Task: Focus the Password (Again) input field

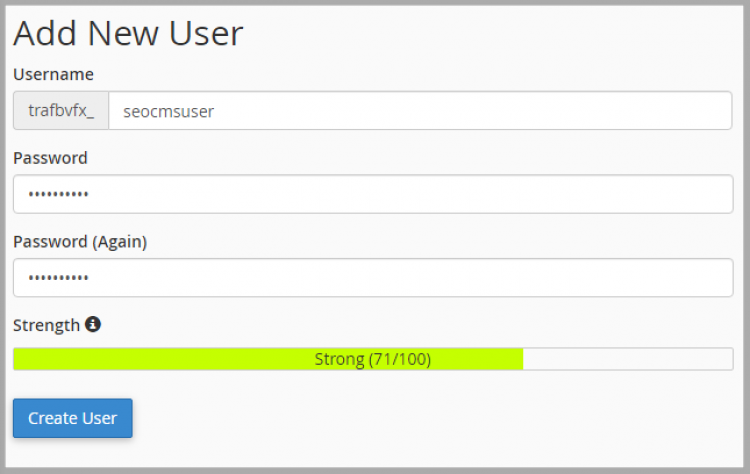Action: pos(373,277)
